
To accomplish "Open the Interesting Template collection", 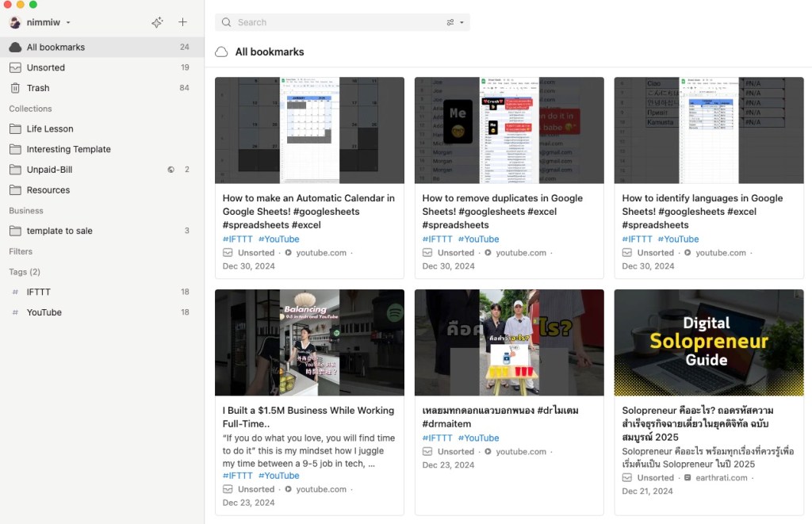I will click(102, 149).
